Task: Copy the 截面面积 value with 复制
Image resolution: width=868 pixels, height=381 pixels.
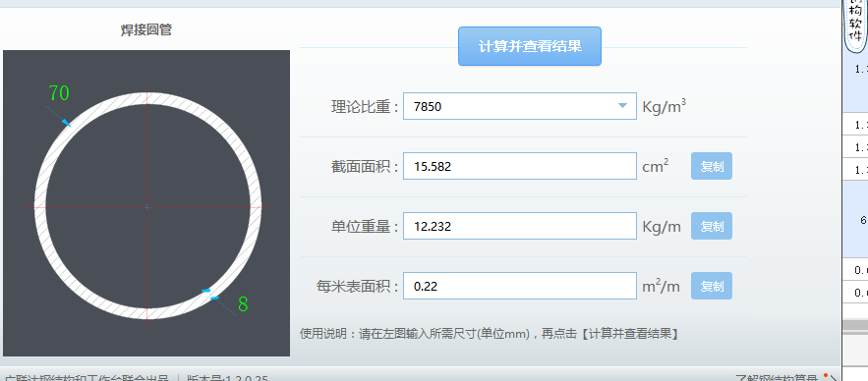Action: [712, 166]
